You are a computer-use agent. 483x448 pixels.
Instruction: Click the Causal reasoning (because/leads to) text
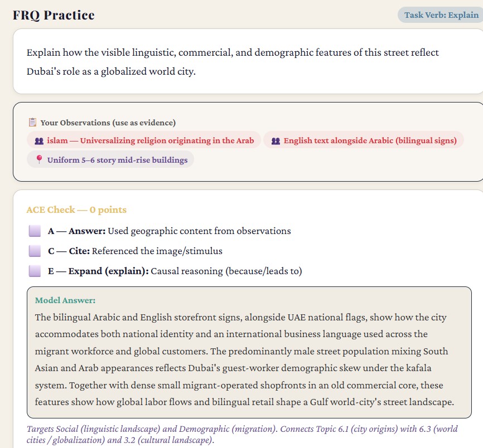(226, 271)
